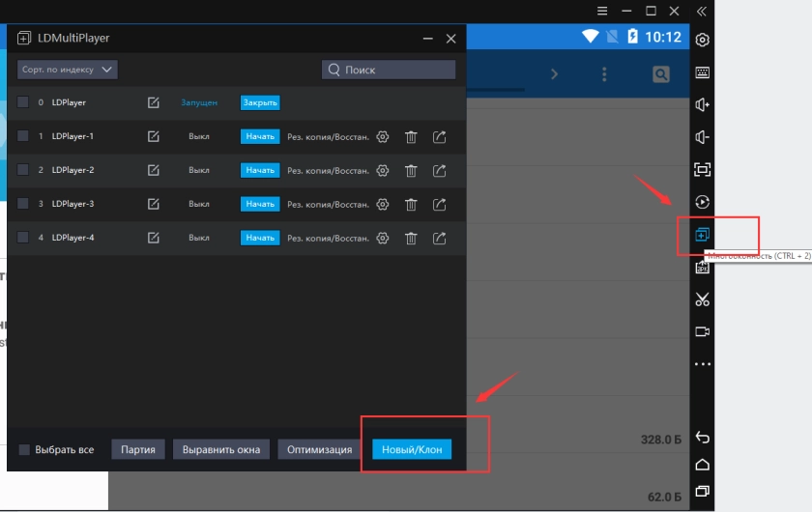Open multi-instance manager icon in sidebar
Viewport: 812px width, 512px height.
coord(702,235)
